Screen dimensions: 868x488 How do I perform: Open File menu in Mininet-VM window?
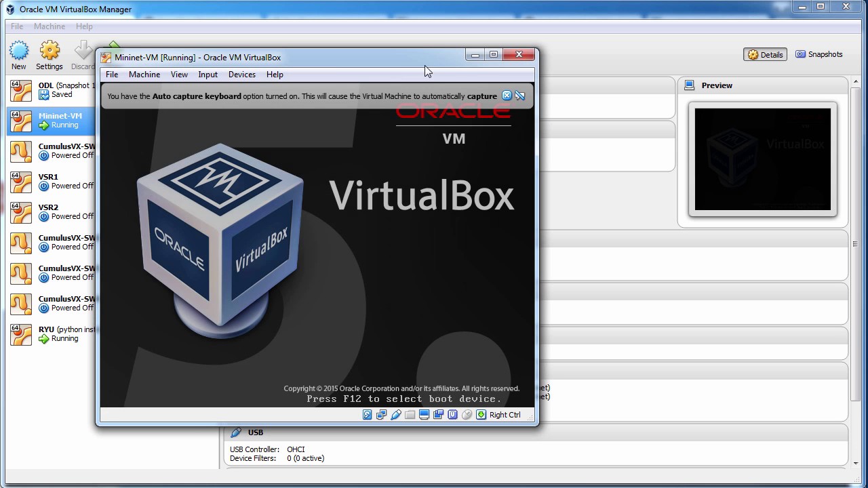[112, 75]
